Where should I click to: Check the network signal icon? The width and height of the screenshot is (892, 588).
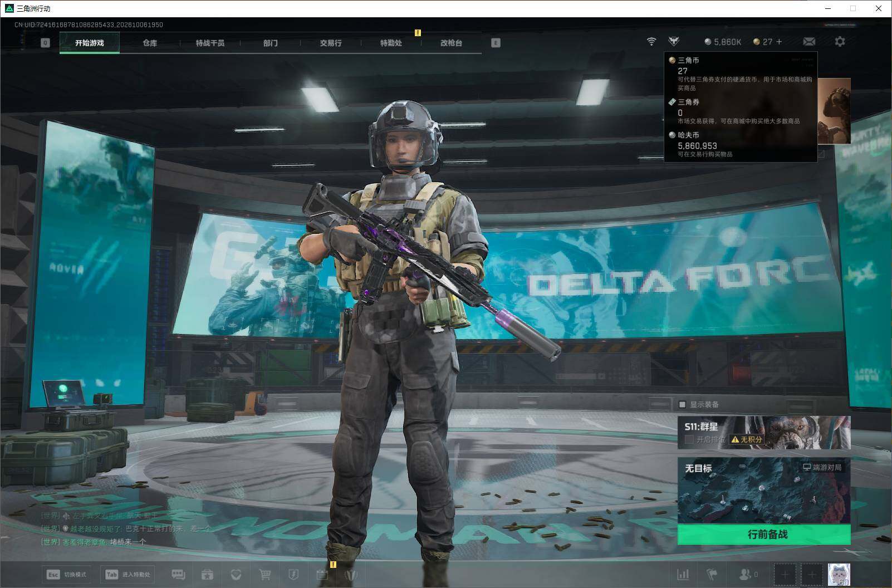pyautogui.click(x=651, y=42)
